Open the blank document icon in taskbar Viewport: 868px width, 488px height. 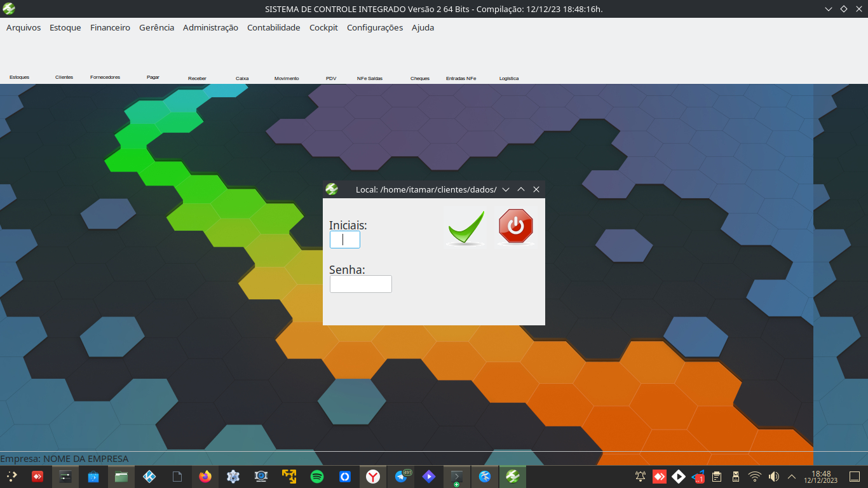point(177,476)
